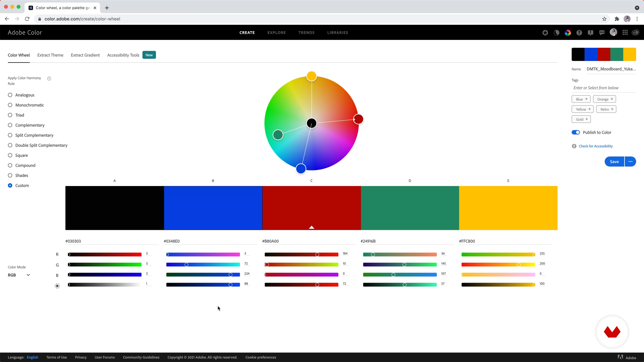644x362 pixels.
Task: Select the Analogous harmony rule
Action: pyautogui.click(x=10, y=95)
